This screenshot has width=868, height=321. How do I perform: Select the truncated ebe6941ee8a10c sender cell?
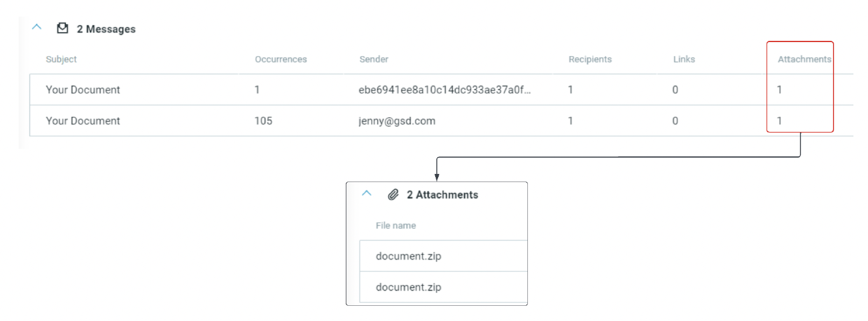(445, 90)
